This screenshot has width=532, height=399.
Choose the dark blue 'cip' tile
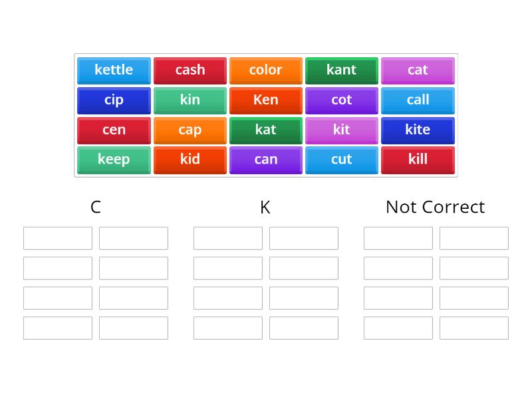(114, 100)
